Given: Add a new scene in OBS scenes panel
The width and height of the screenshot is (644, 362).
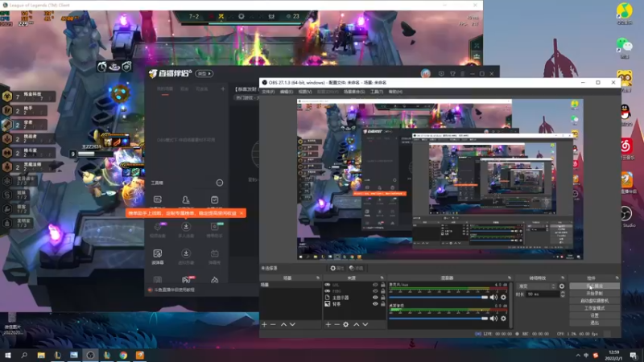Looking at the screenshot, I should click(x=264, y=324).
